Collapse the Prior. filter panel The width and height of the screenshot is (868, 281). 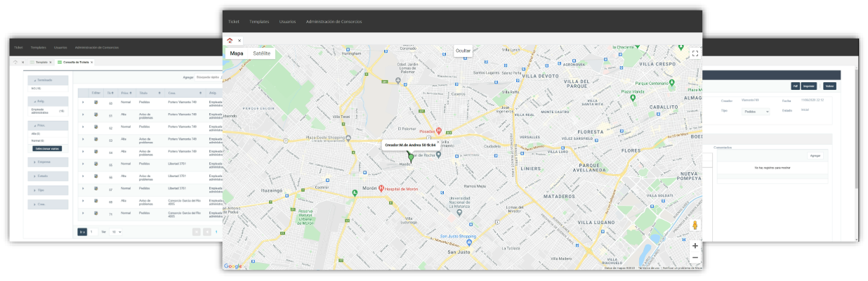click(48, 124)
